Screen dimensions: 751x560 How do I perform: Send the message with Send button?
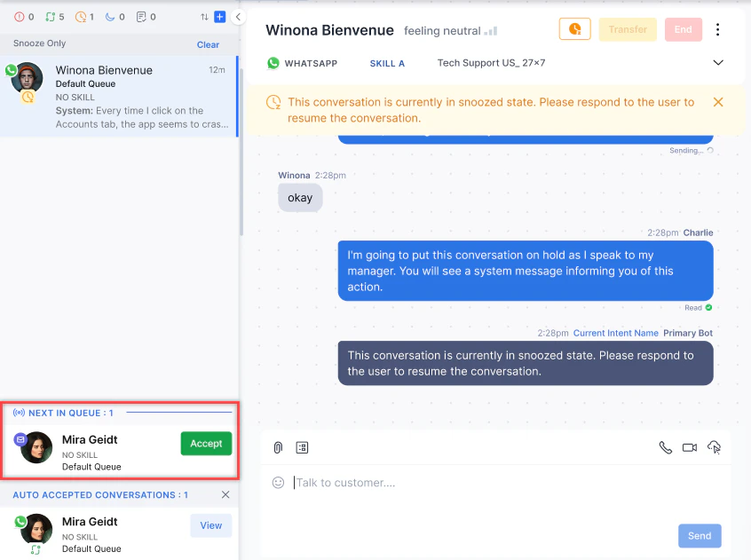[700, 535]
